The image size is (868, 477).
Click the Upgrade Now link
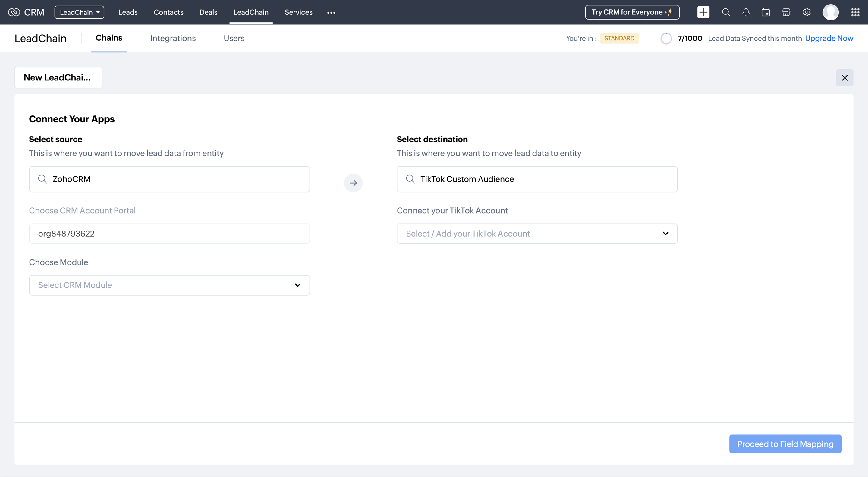pos(829,38)
